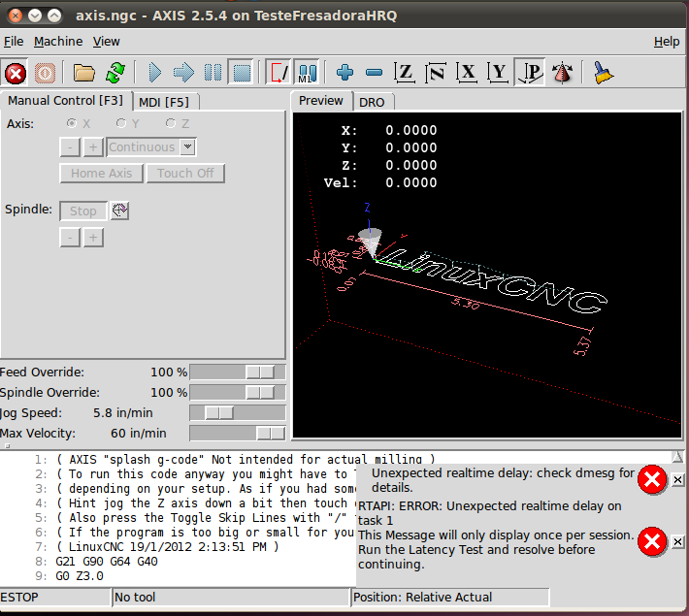Click the Vel: 0.0000 readout
Image resolution: width=689 pixels, height=616 pixels.
pyautogui.click(x=380, y=182)
